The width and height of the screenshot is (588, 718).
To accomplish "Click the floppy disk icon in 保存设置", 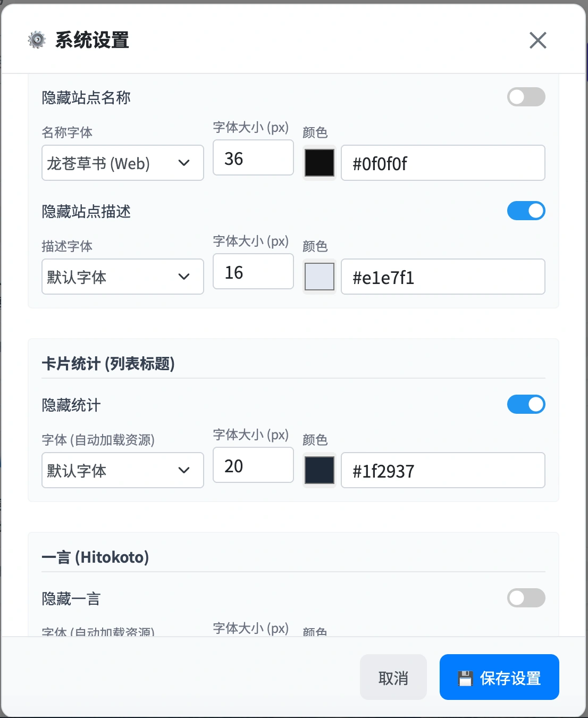I will coord(465,678).
